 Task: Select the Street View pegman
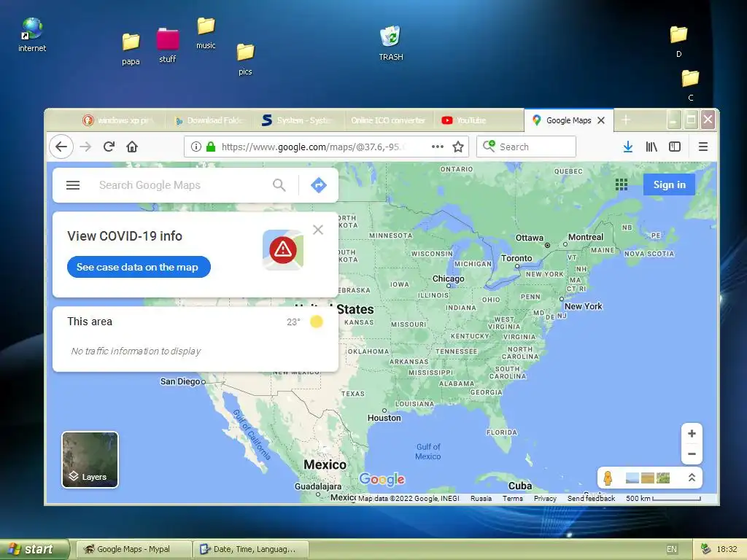point(608,478)
